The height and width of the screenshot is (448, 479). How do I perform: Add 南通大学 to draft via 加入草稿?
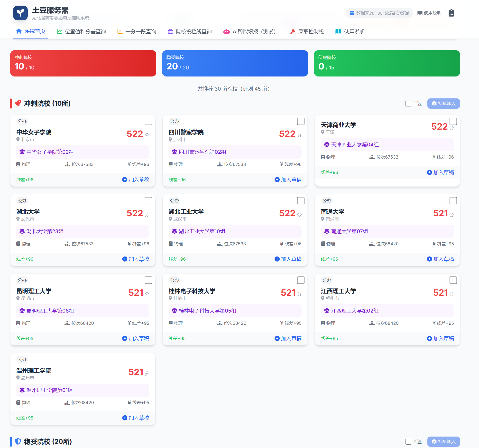(441, 259)
